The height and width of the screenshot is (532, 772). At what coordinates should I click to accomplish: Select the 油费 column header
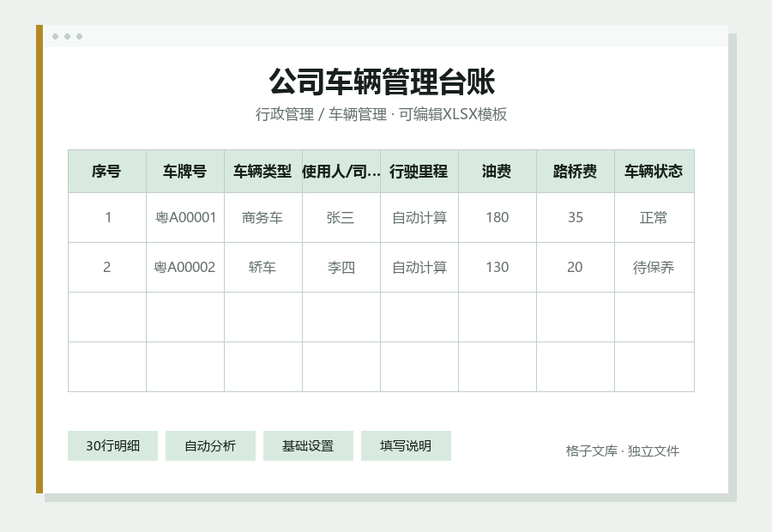(x=498, y=171)
